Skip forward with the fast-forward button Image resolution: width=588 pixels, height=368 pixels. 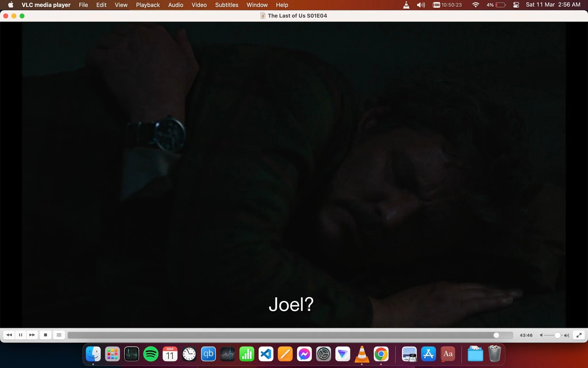(32, 335)
